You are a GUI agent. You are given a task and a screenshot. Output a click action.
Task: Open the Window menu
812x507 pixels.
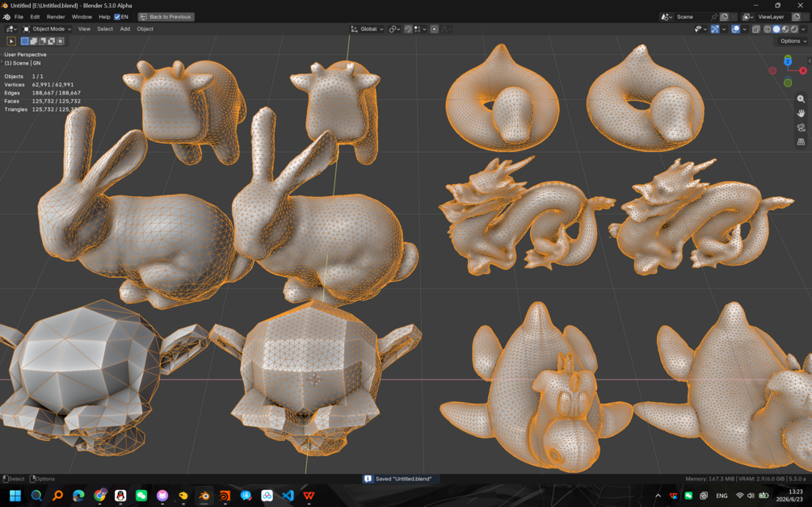82,17
